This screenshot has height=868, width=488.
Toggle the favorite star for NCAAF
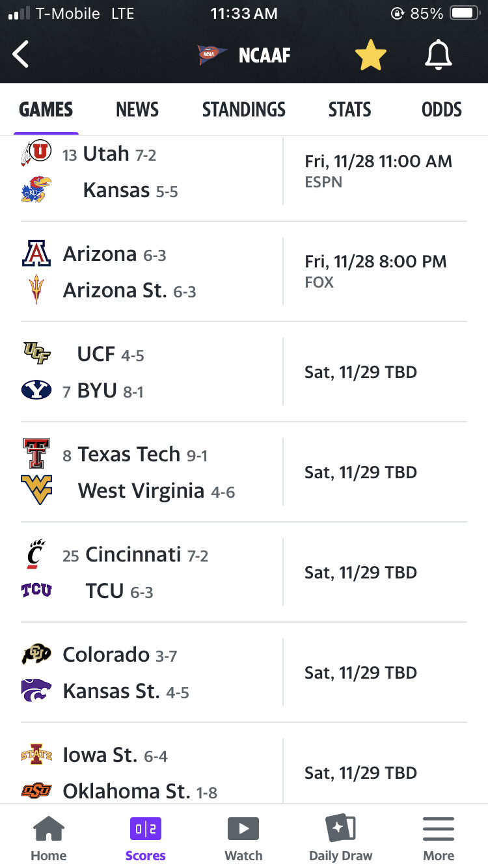[x=371, y=55]
